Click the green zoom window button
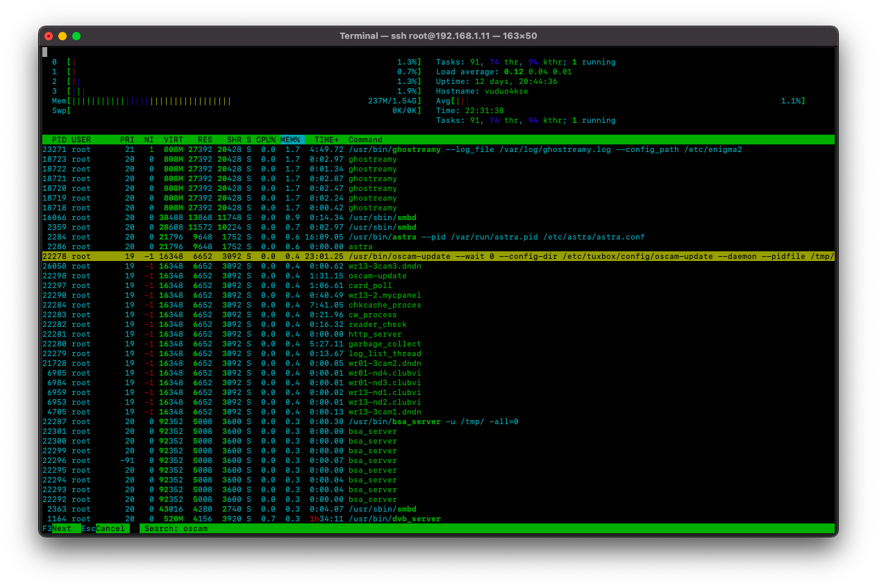The image size is (877, 588). pyautogui.click(x=76, y=36)
